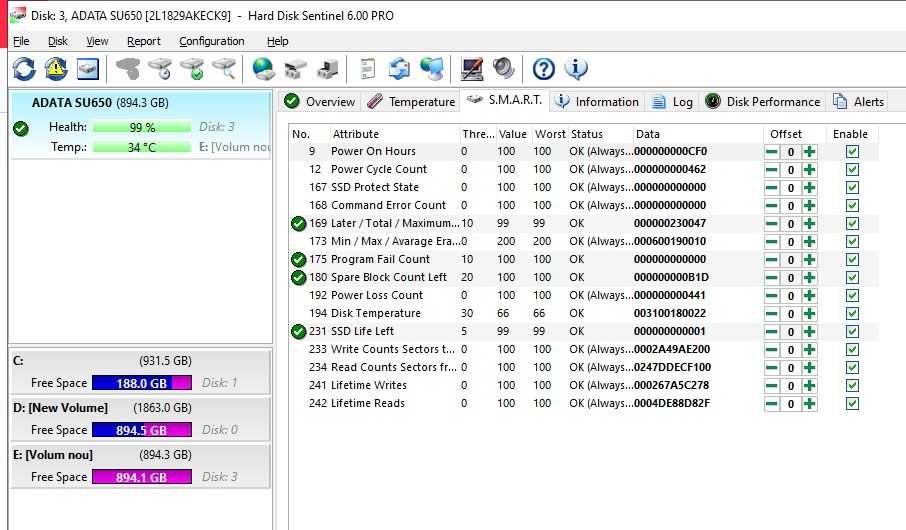Image resolution: width=906 pixels, height=530 pixels.
Task: Open the report document toolbar icon
Action: [367, 69]
